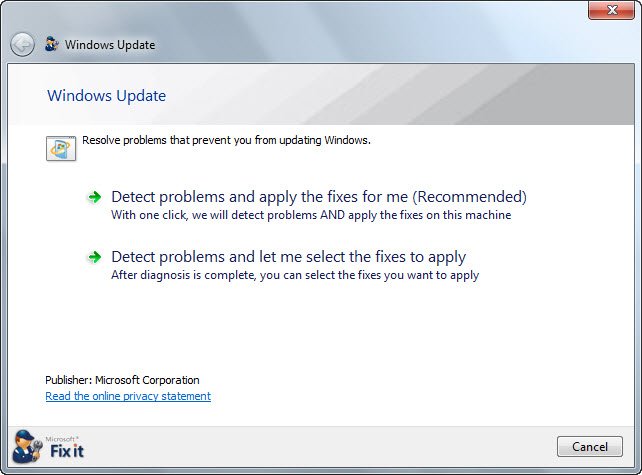Click green arrow beside 'let me select the fixes'
The width and height of the screenshot is (642, 475).
(x=95, y=257)
